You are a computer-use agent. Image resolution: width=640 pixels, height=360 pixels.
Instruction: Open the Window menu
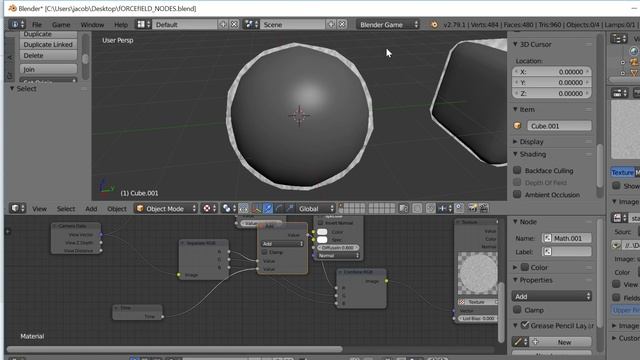[92, 25]
